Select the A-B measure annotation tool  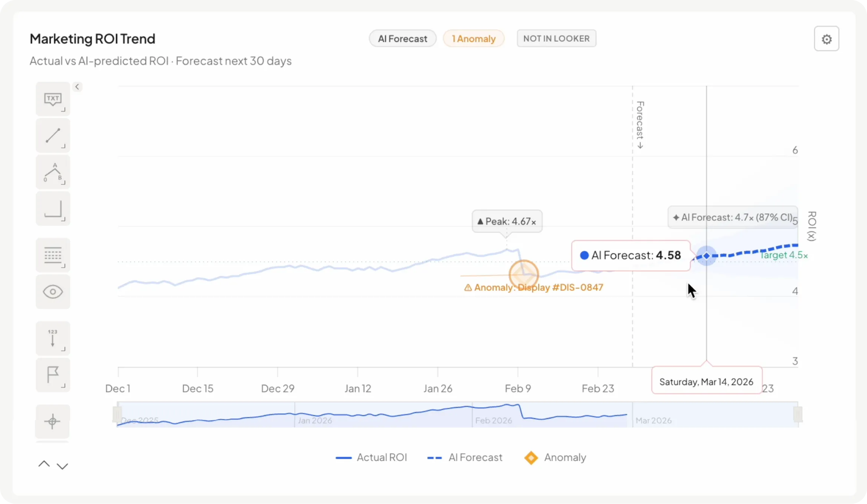[53, 172]
